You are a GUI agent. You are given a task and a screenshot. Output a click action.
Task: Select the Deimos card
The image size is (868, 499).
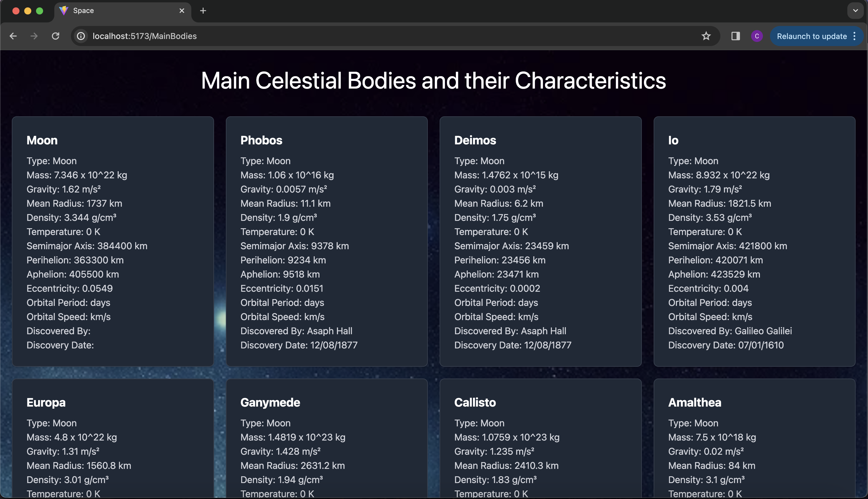pyautogui.click(x=540, y=241)
